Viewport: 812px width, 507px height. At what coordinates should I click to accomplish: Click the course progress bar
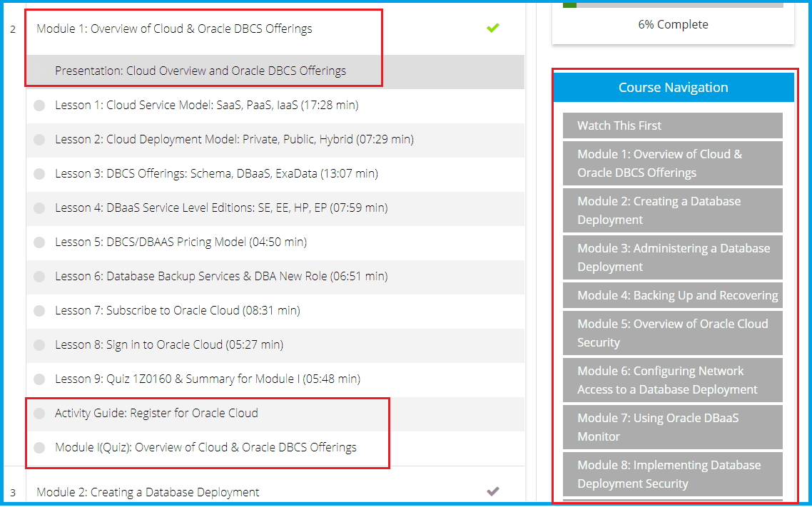[673, 4]
